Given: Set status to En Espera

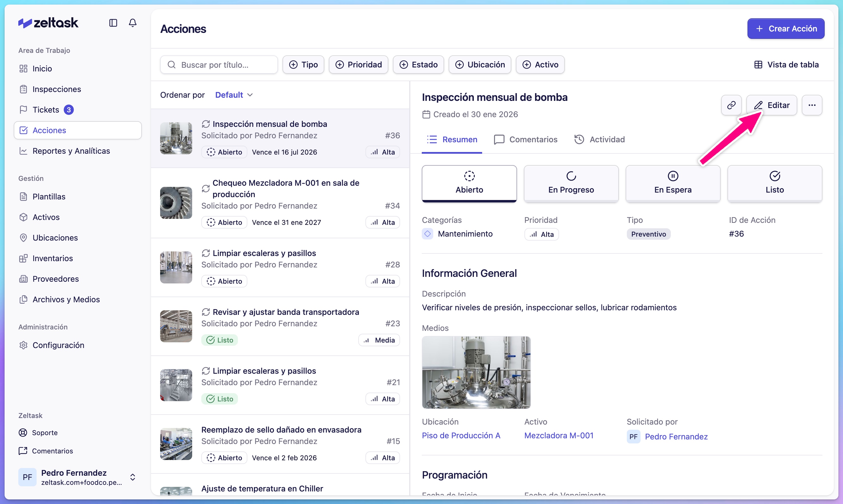Looking at the screenshot, I should 673,184.
